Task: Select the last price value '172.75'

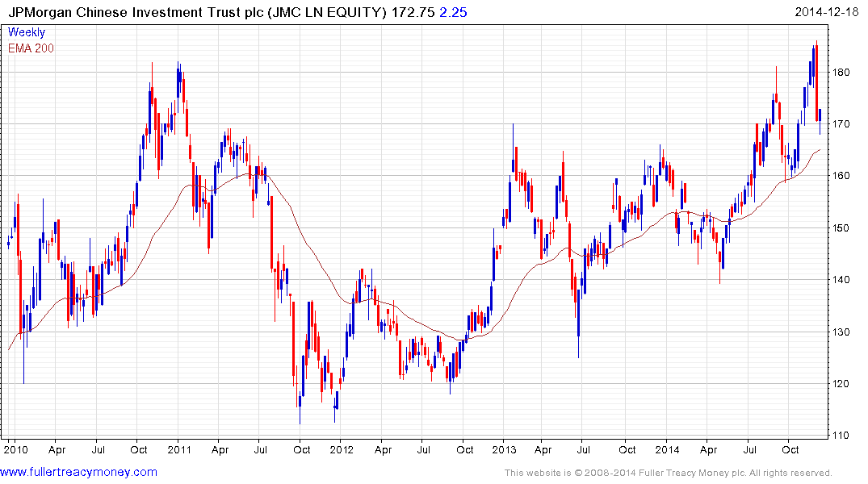Action: coord(413,12)
